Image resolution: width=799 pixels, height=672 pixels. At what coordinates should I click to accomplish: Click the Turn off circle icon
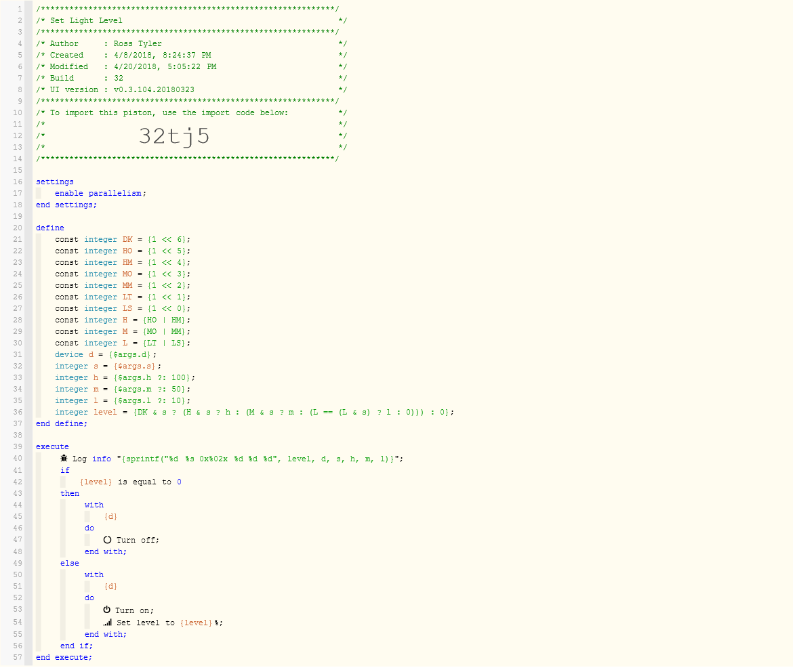point(107,539)
